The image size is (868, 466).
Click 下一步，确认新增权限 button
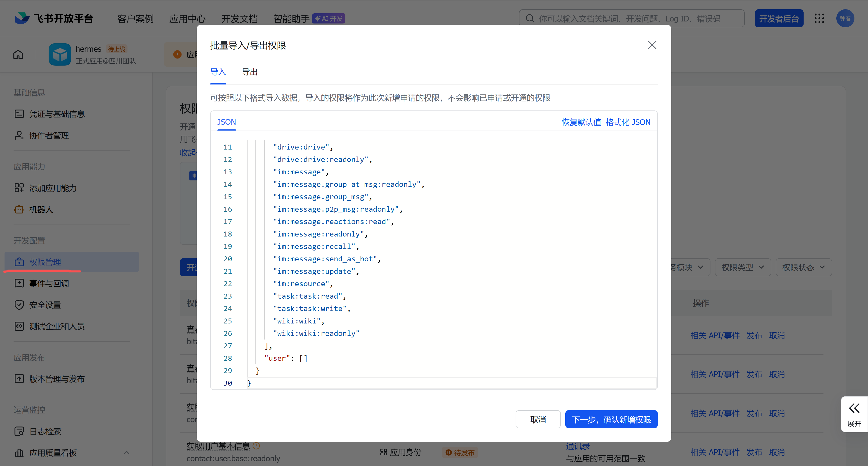611,419
